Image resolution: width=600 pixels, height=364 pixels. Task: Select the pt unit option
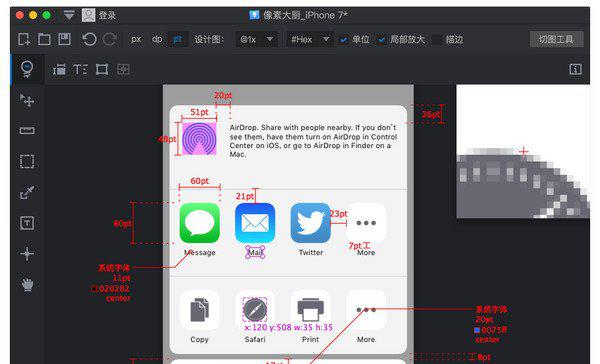(178, 39)
